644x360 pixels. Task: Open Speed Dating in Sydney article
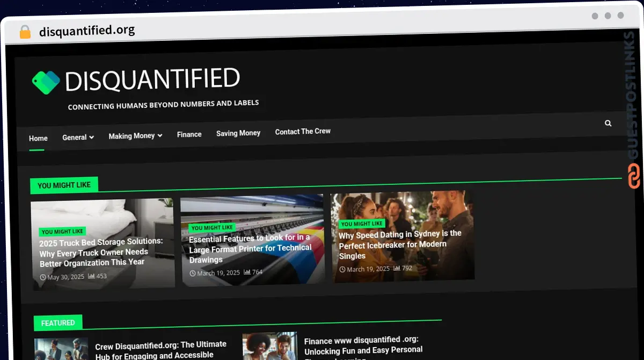400,244
